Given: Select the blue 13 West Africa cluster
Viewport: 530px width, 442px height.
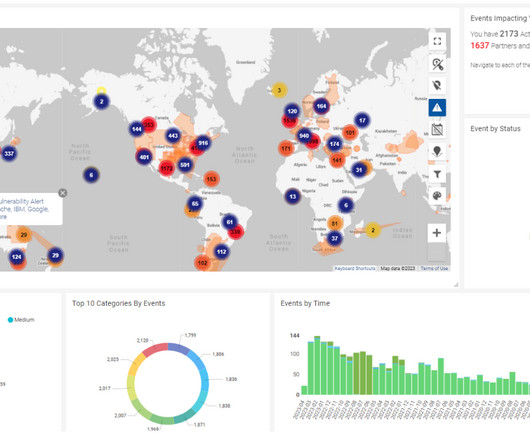Looking at the screenshot, I should pos(293,196).
